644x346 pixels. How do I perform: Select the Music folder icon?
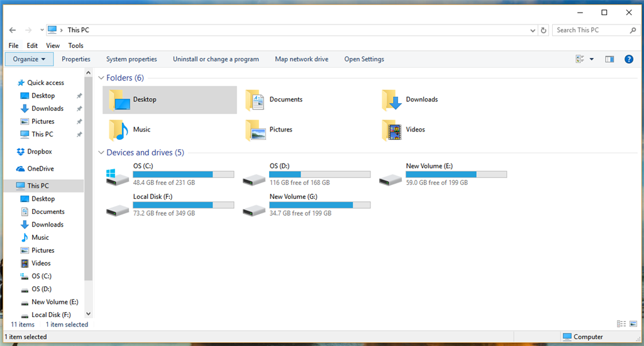pyautogui.click(x=118, y=130)
